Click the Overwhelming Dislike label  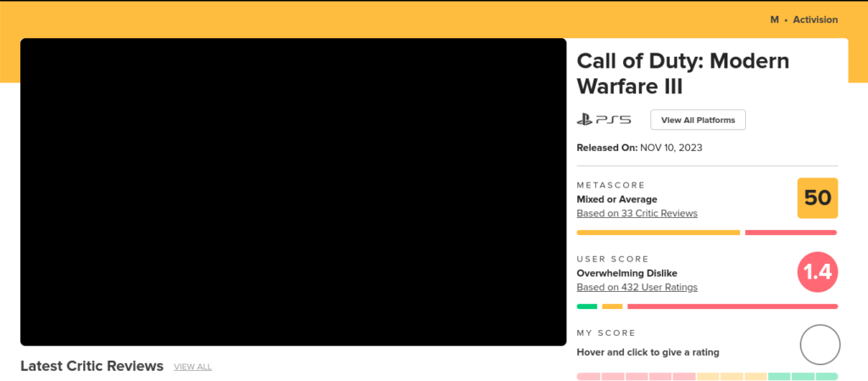pyautogui.click(x=626, y=273)
